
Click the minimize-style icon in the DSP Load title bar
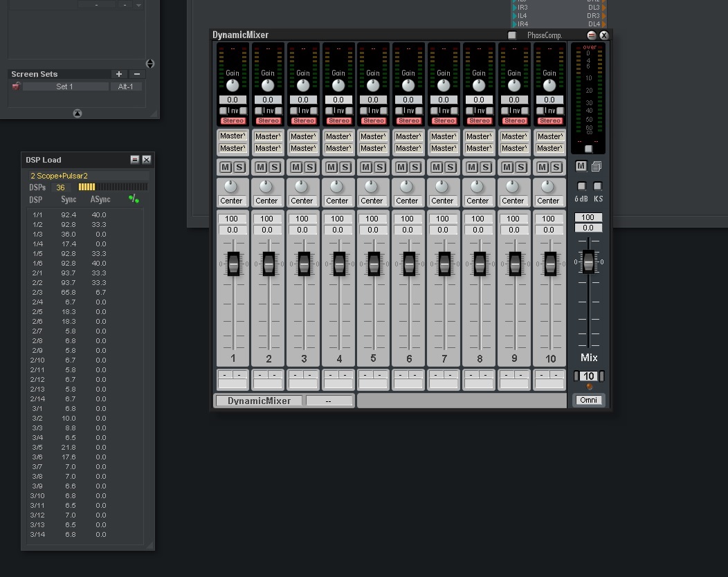(135, 159)
